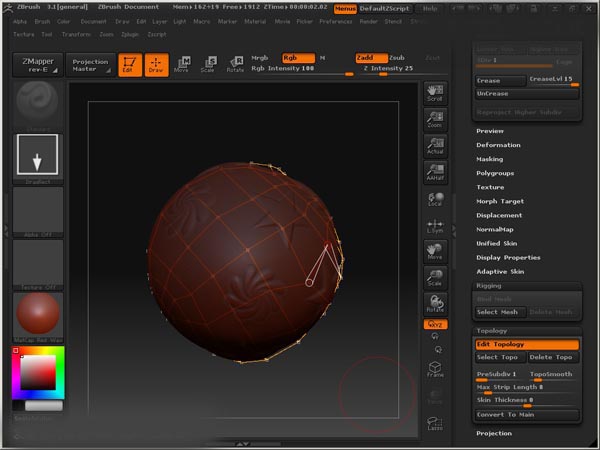
Task: Expand the Adaptive Skin section
Action: 500,271
